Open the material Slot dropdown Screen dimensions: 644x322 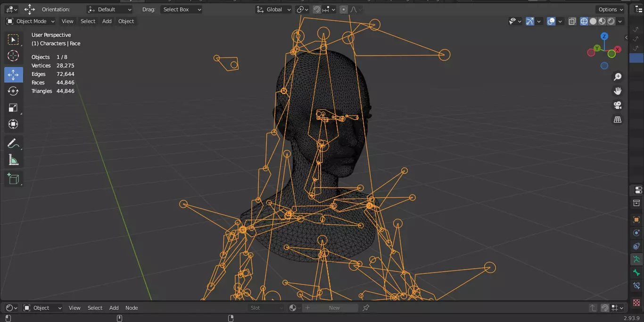[x=267, y=308]
